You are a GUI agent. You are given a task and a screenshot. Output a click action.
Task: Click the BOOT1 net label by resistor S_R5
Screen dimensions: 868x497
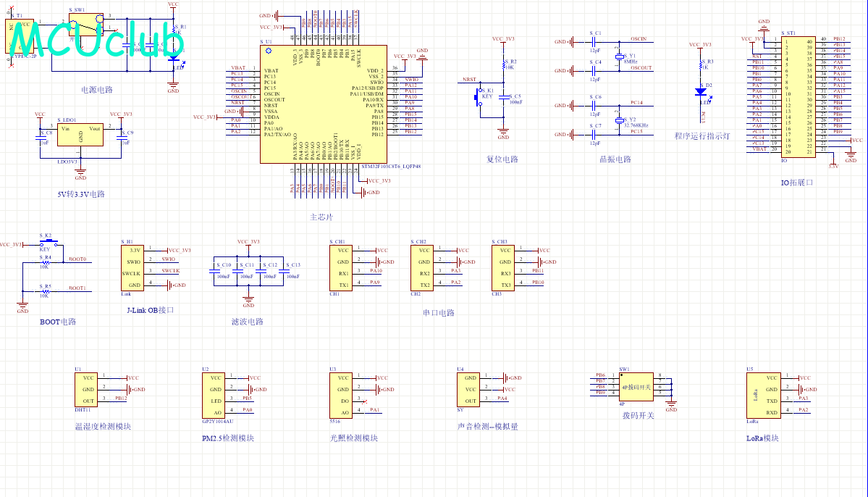77,288
